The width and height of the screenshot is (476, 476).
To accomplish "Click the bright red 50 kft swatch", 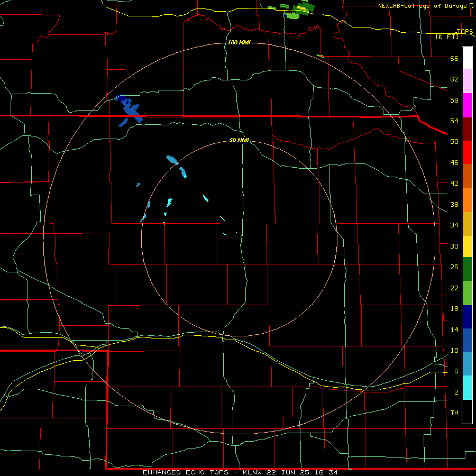I will pyautogui.click(x=467, y=152).
